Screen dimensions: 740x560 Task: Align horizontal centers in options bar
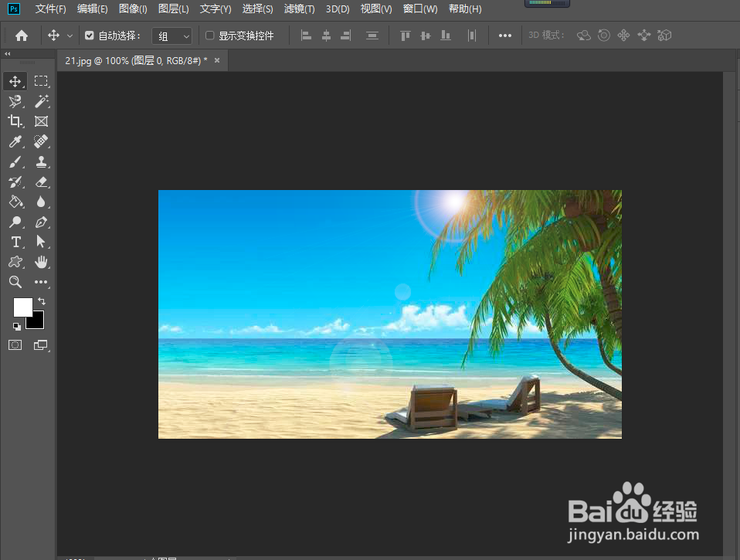click(326, 36)
